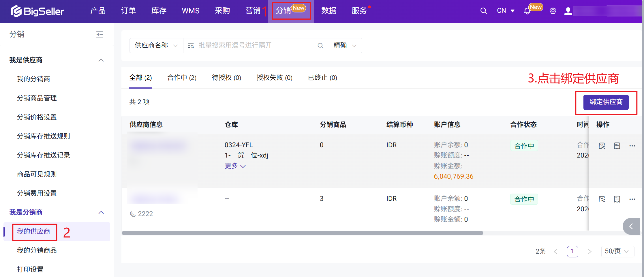Open the 精确 match mode dropdown

(x=345, y=46)
